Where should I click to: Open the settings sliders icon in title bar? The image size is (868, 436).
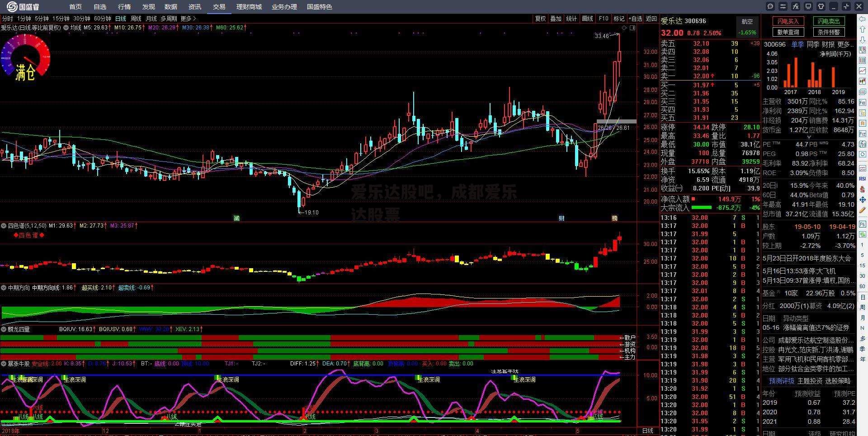pyautogui.click(x=783, y=6)
